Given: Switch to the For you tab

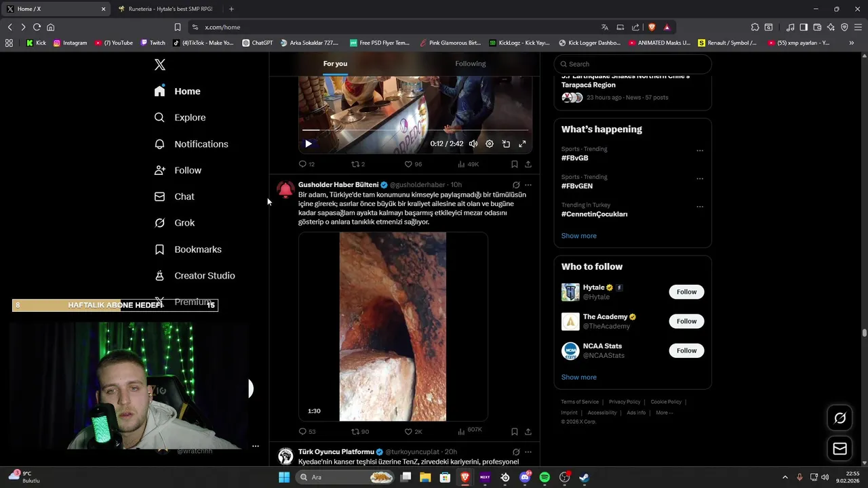Looking at the screenshot, I should coord(335,64).
